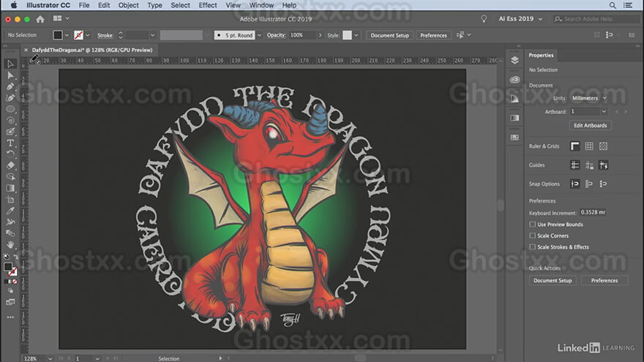This screenshot has width=644, height=362.
Task: Select the Eyedropper tool
Action: click(10, 211)
